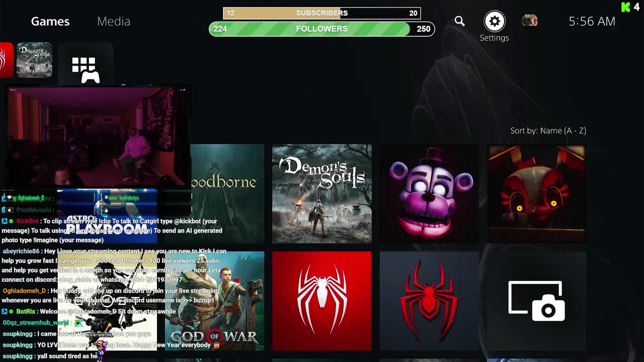Open the God of War game tile
This screenshot has height=362, width=644.
coord(214,301)
